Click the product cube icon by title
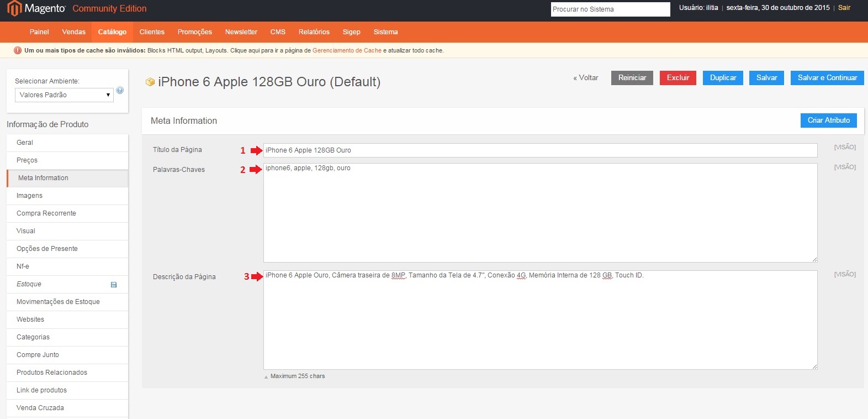868x419 pixels. click(150, 82)
